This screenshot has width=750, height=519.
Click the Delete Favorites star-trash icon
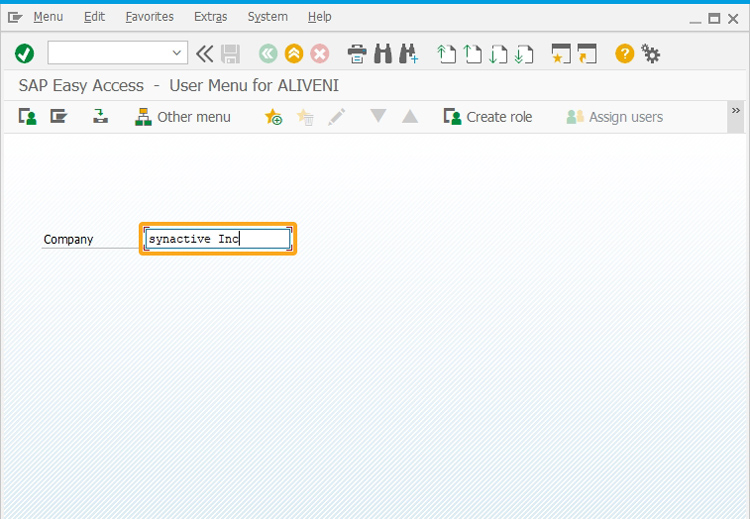305,117
